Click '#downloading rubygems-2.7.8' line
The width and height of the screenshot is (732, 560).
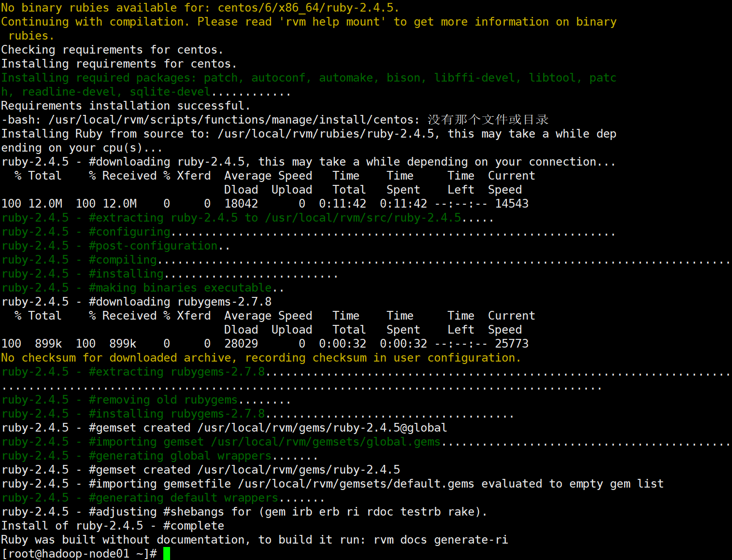coord(136,301)
